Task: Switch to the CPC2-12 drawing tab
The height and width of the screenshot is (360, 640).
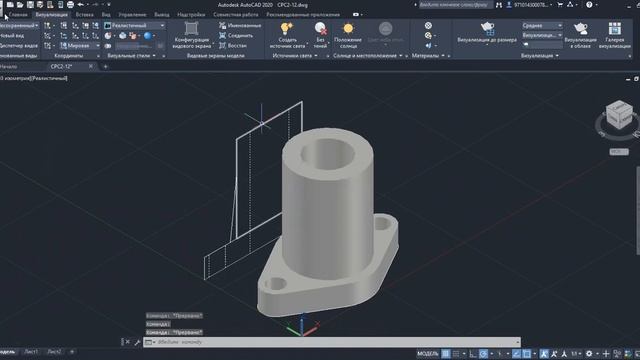Action: click(x=61, y=66)
